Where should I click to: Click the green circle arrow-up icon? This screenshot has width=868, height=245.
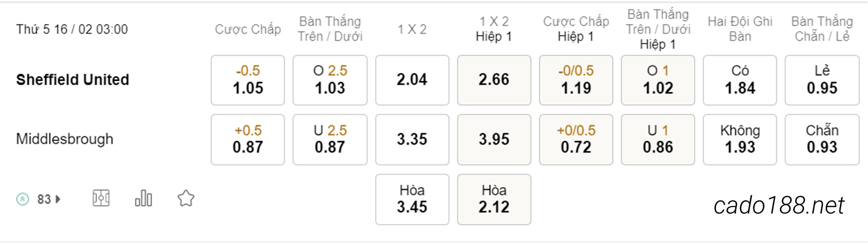click(23, 199)
